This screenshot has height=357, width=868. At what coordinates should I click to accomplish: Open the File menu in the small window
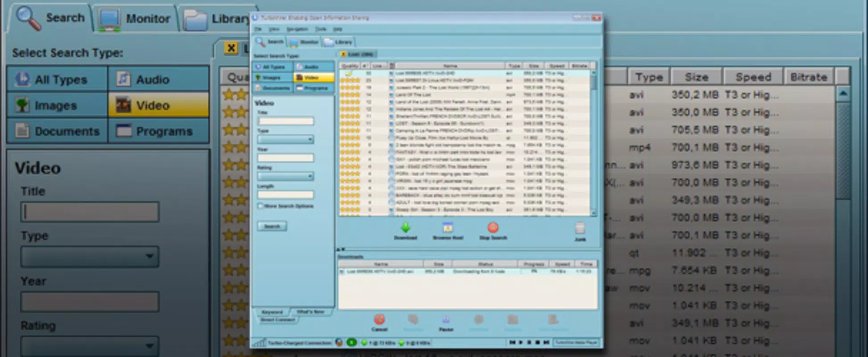tap(258, 29)
